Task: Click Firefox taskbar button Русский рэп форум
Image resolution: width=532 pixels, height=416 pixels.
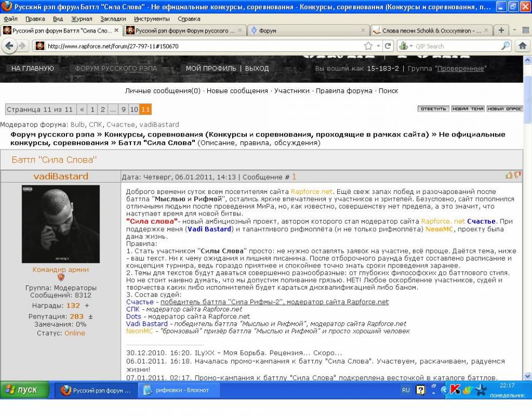Action: 96,390
